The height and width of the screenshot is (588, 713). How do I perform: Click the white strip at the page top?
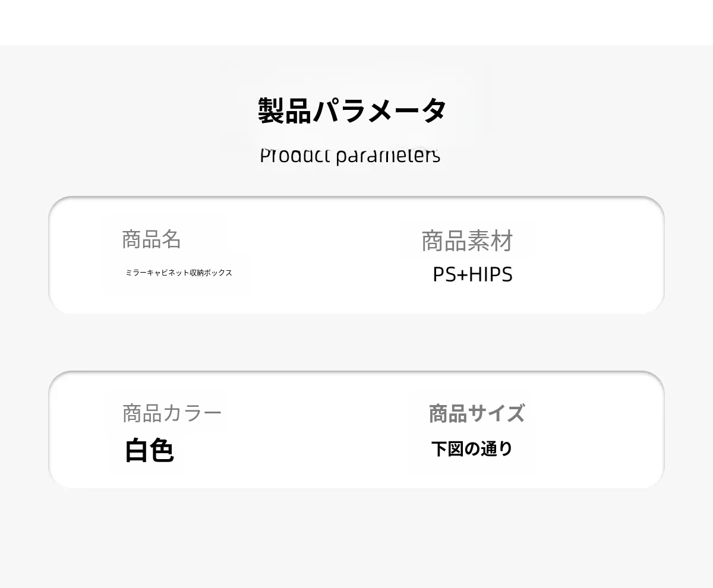tap(356, 22)
